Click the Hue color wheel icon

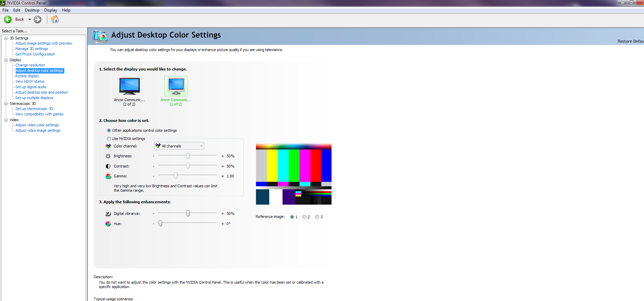point(108,224)
